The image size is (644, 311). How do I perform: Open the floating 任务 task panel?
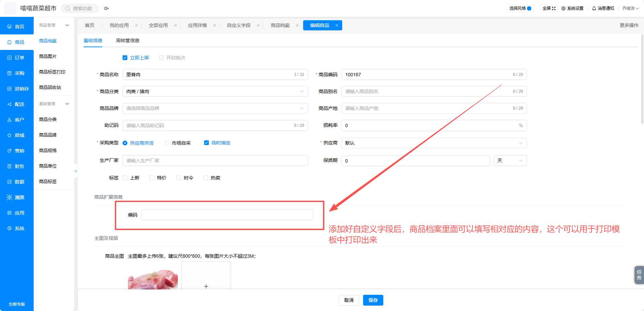(639, 275)
